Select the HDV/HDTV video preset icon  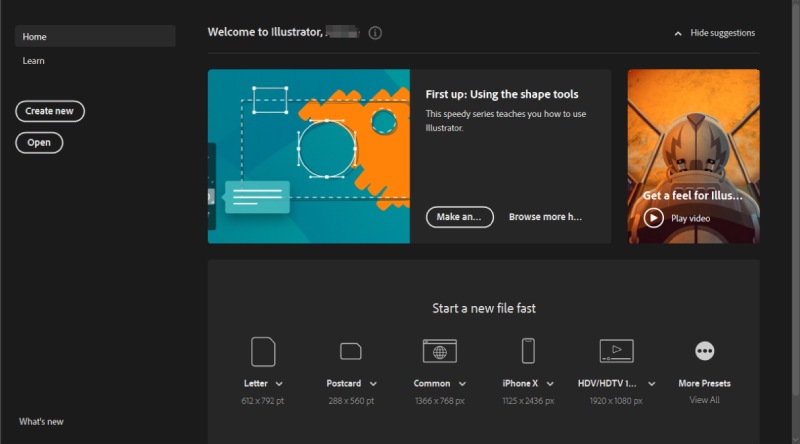pos(616,351)
